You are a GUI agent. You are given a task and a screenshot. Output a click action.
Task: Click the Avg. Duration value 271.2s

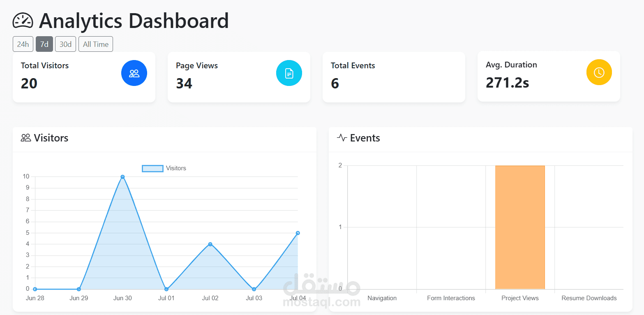pyautogui.click(x=507, y=83)
